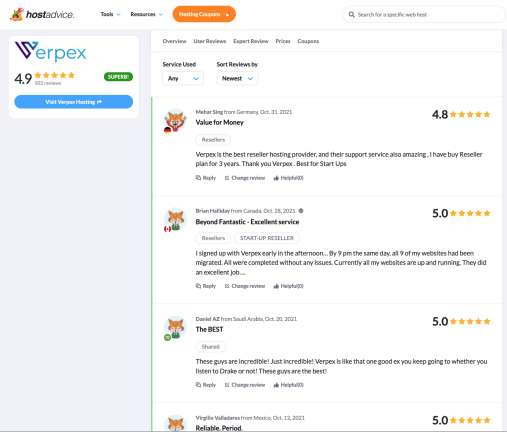Viewport: 507px width, 432px height.
Task: Open the Sort Reviews by dropdown
Action: (237, 79)
